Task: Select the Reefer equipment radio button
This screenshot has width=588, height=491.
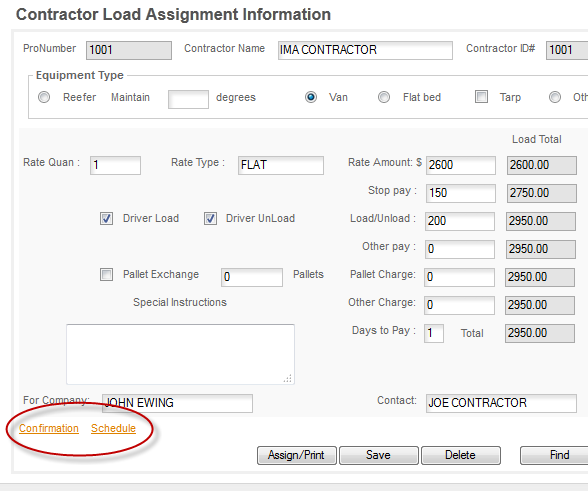Action: tap(44, 97)
